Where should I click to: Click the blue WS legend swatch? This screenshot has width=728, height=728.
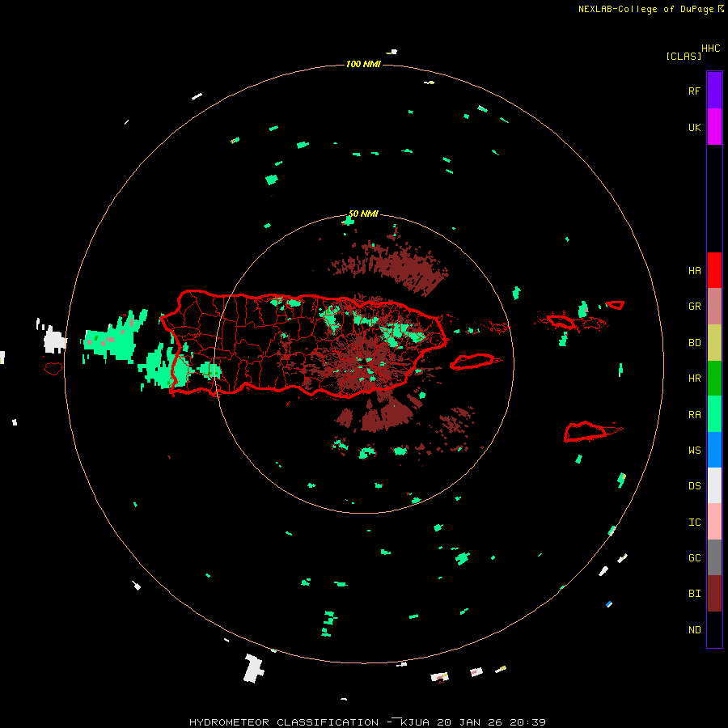[714, 450]
